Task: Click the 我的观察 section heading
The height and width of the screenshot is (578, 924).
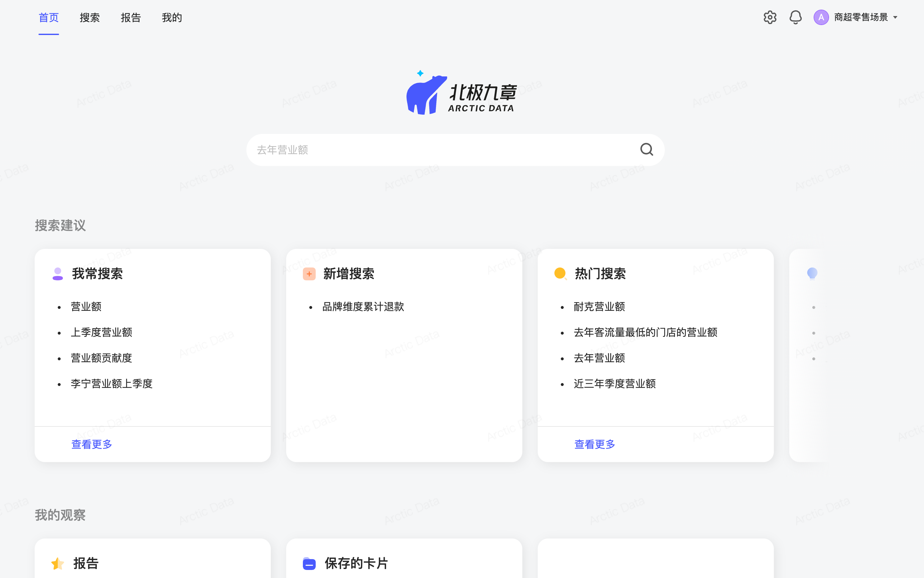Action: 60,515
